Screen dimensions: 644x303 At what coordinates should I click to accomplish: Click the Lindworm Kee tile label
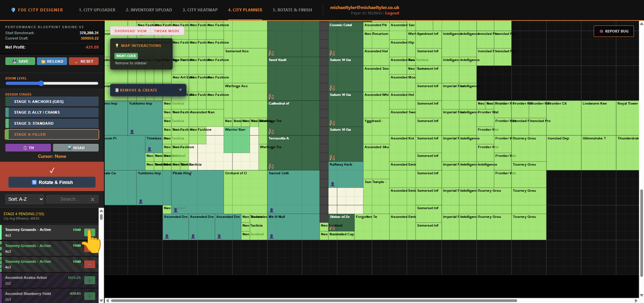click(x=595, y=104)
